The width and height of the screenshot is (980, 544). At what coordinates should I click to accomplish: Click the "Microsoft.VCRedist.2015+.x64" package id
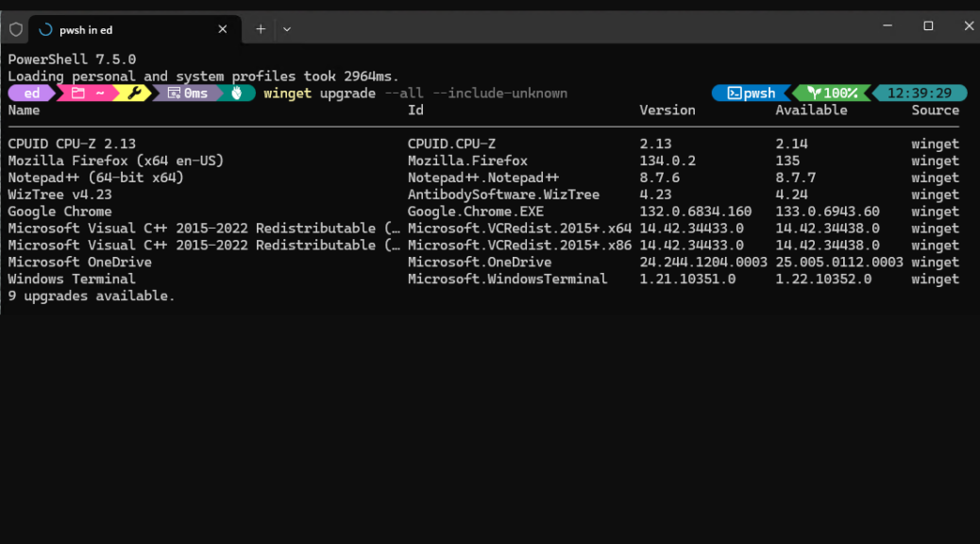pyautogui.click(x=519, y=229)
